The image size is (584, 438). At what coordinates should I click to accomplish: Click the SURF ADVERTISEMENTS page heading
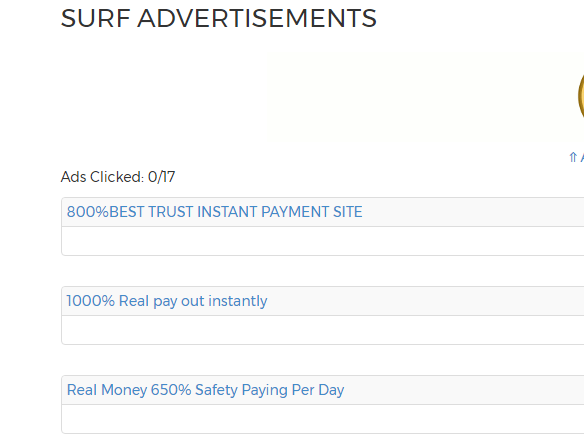pyautogui.click(x=219, y=18)
